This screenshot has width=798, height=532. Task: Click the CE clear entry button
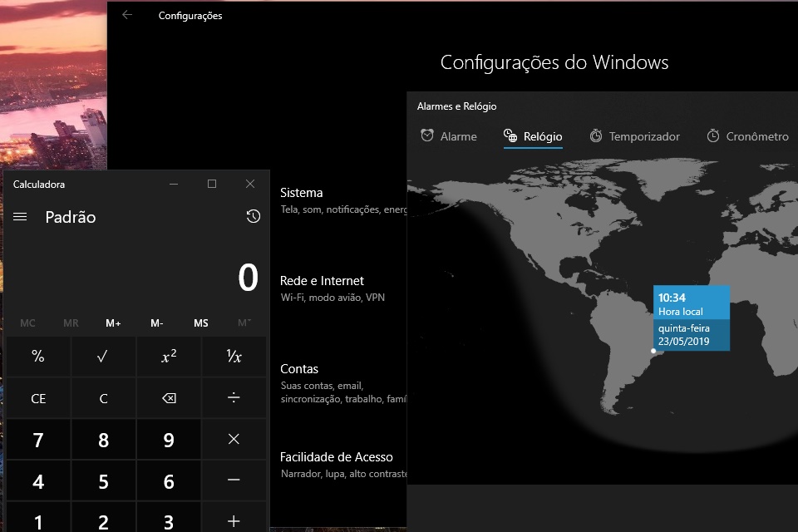(38, 398)
